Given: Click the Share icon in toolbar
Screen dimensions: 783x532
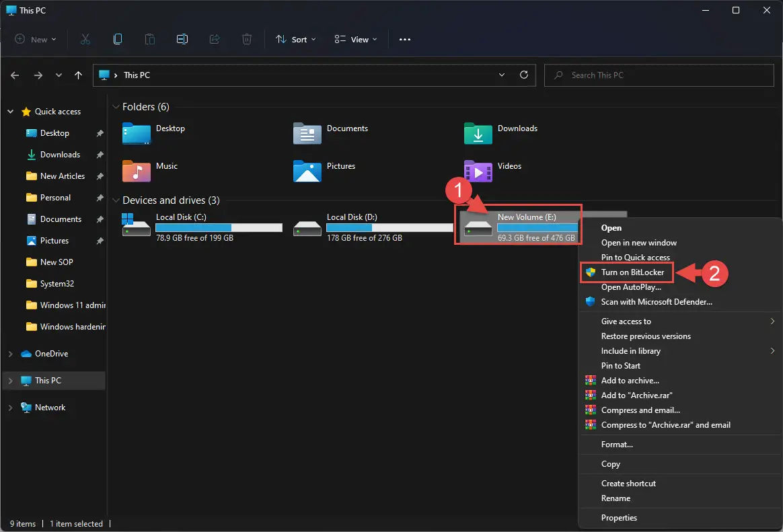Looking at the screenshot, I should point(214,40).
